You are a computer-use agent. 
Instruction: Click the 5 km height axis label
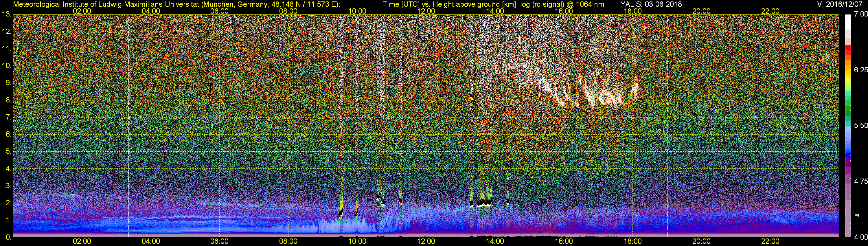point(8,152)
